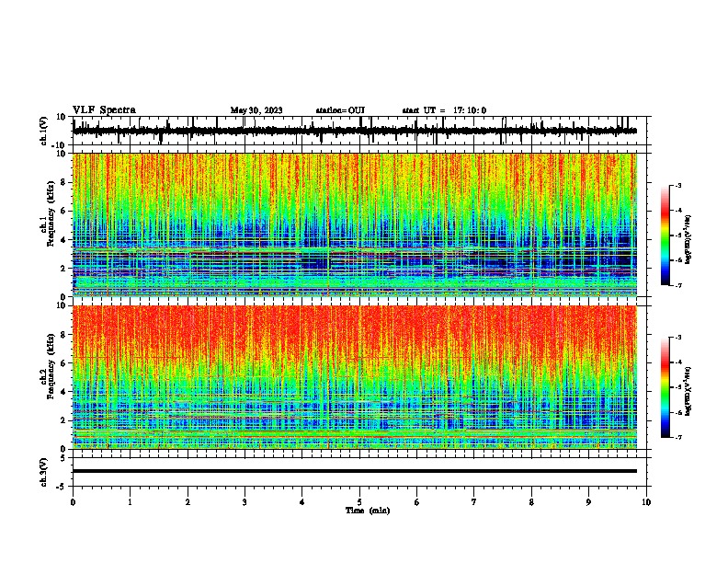Click the ch.2 'Frequency (kHz)' axis label
This screenshot has width=728, height=563.
point(51,366)
